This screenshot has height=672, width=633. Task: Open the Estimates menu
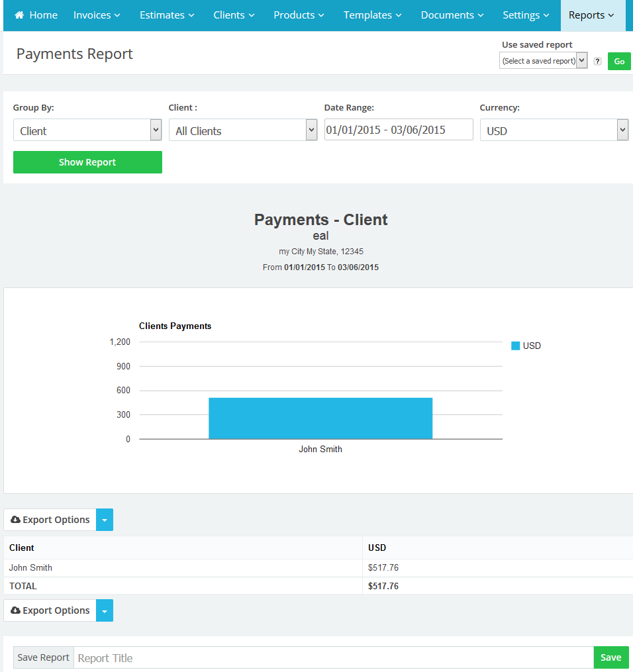[167, 15]
